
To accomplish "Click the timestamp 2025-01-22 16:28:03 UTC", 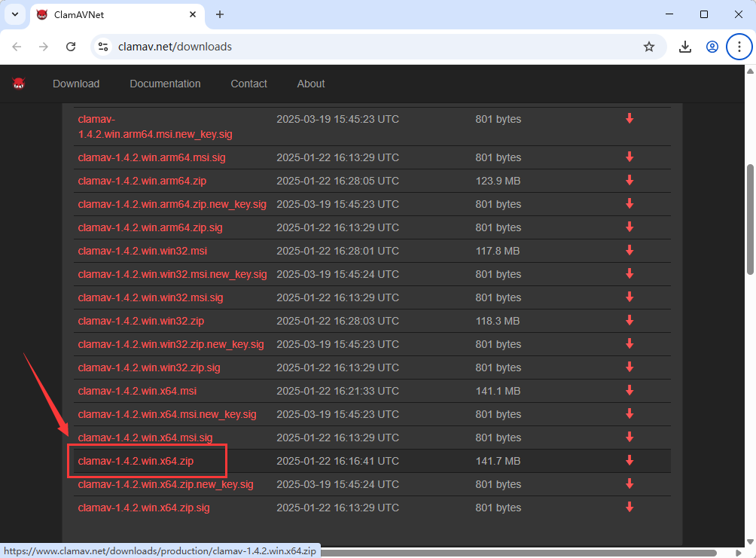I will (337, 321).
